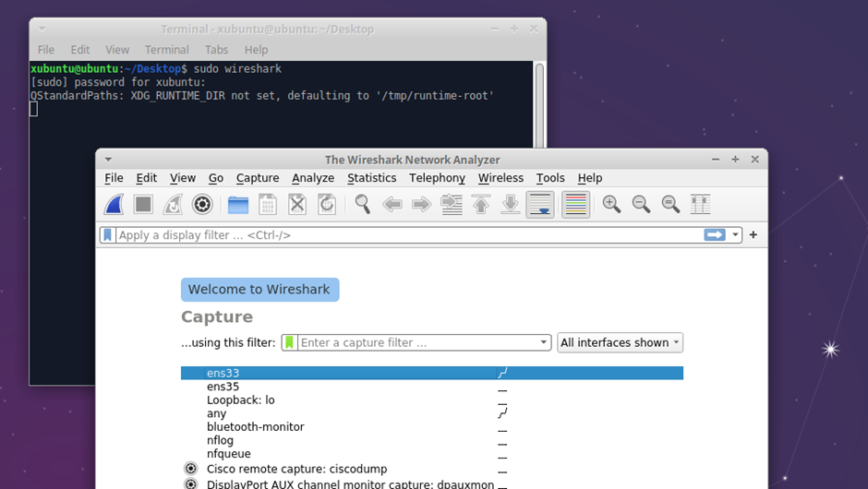Select the nfqueue interface
The height and width of the screenshot is (489, 868).
pyautogui.click(x=432, y=454)
